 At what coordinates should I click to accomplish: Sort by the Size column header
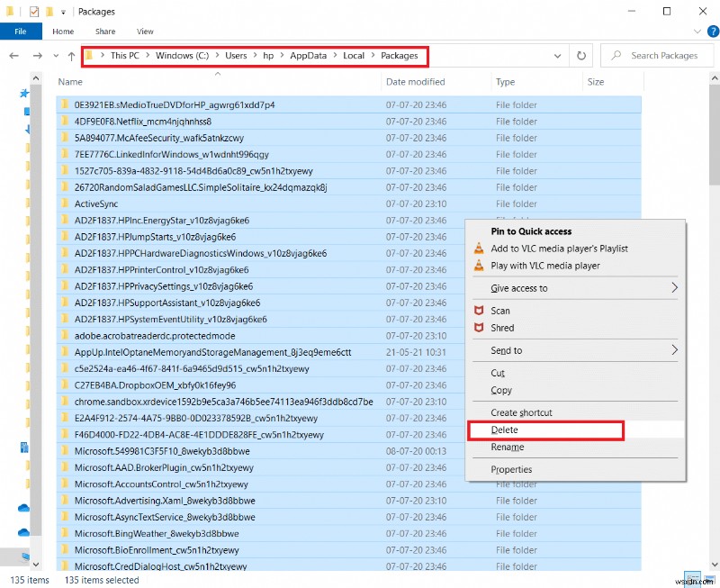[596, 82]
